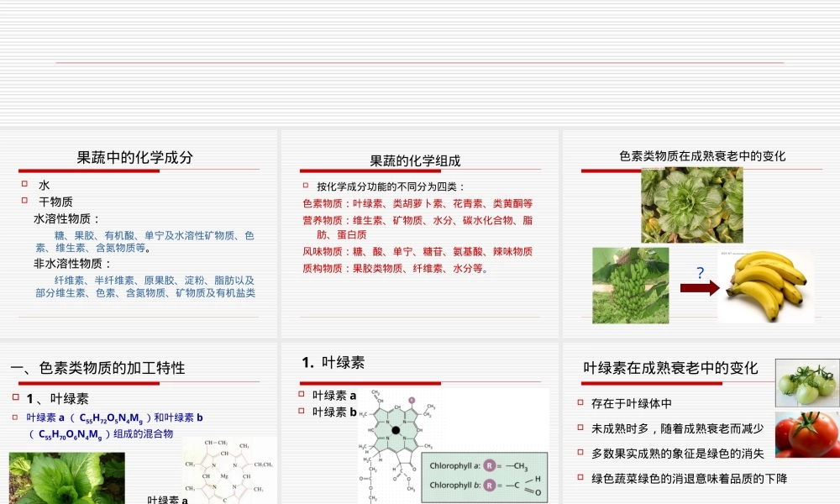
Task: Click the red line starting 营养物质：
Action: 417,227
